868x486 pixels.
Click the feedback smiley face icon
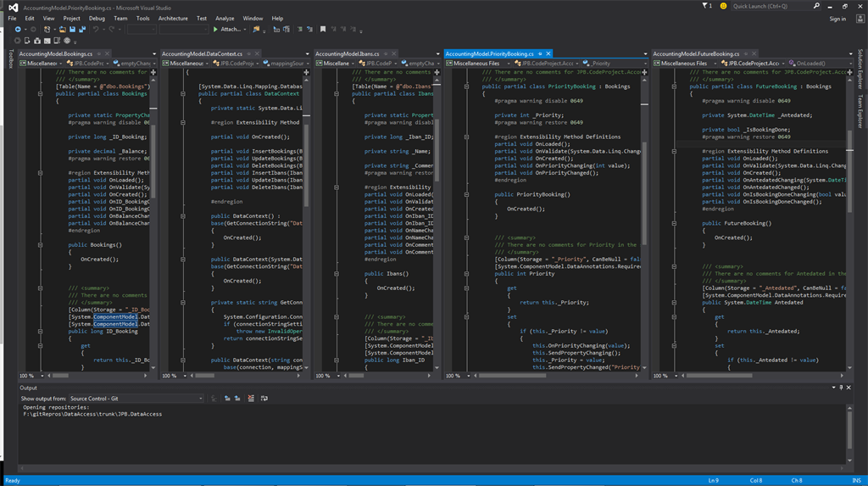(x=723, y=6)
